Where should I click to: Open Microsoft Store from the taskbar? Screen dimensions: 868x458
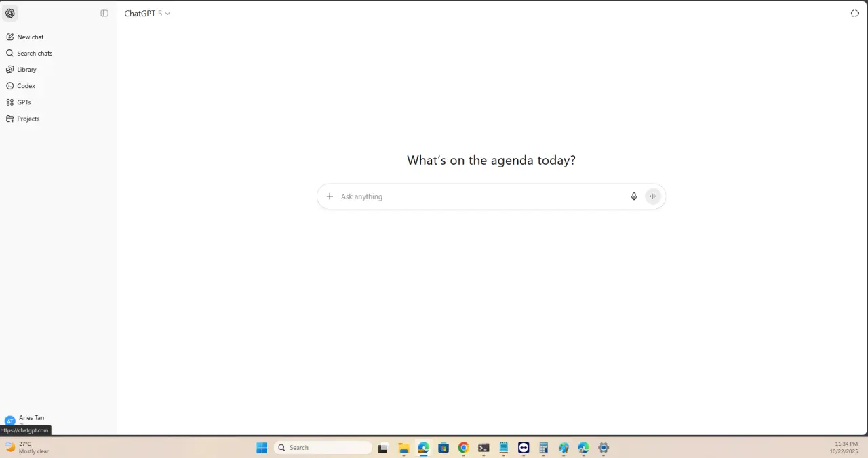[443, 448]
